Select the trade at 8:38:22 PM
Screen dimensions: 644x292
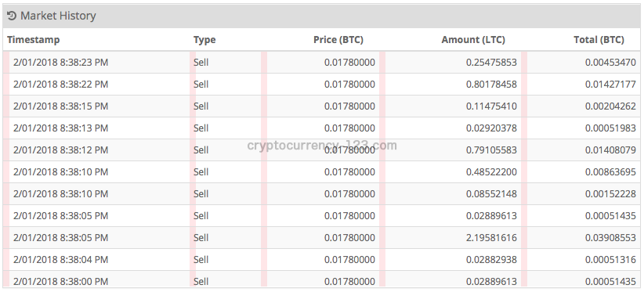321,85
